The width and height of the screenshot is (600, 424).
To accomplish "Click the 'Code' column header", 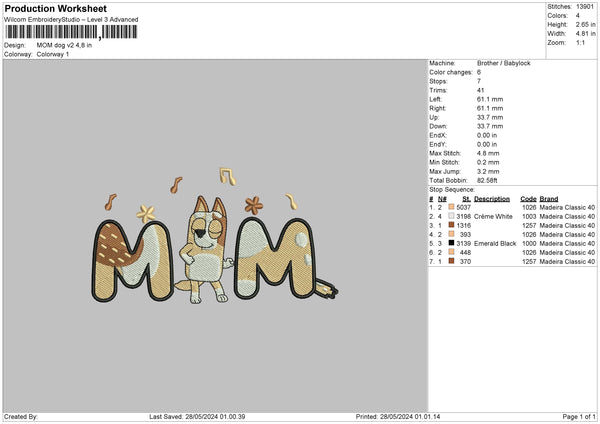I will (x=528, y=199).
